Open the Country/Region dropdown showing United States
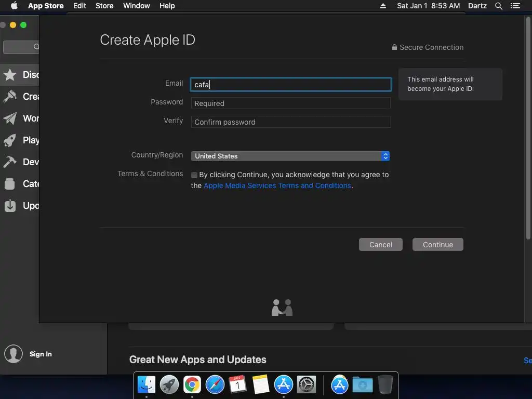This screenshot has height=399, width=532. [x=290, y=156]
